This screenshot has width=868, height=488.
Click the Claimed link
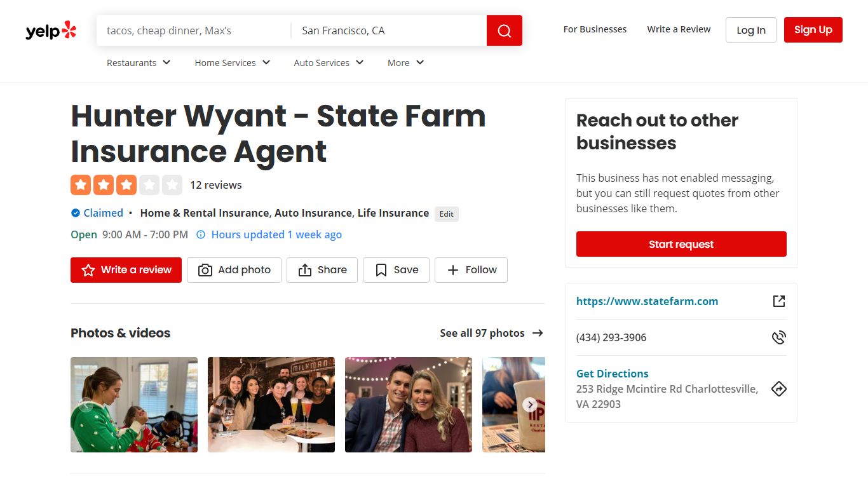tap(104, 213)
